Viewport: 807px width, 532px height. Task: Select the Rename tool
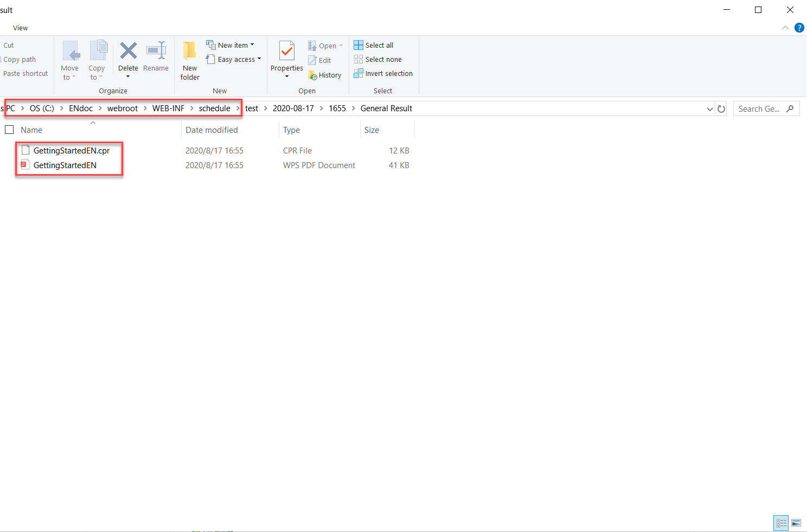tap(156, 60)
